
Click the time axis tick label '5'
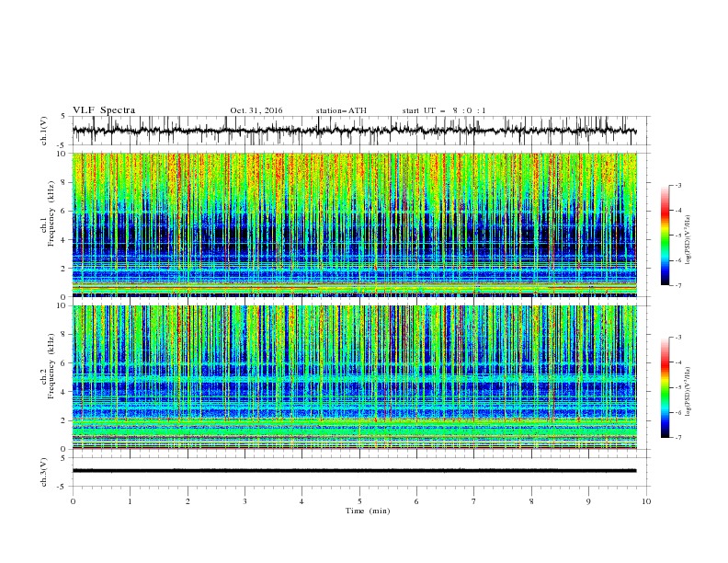(359, 501)
